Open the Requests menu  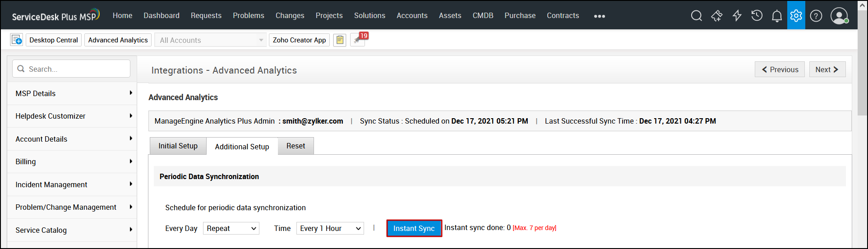point(206,15)
